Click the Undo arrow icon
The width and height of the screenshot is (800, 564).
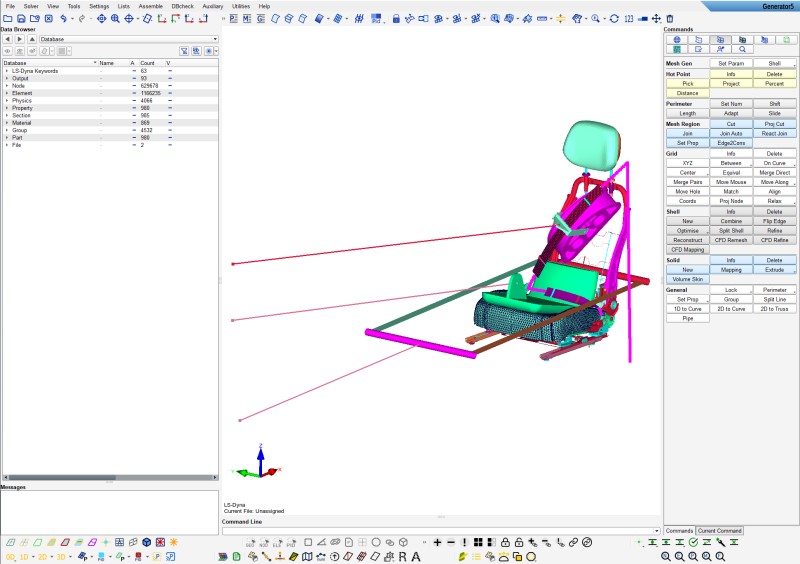[64, 18]
